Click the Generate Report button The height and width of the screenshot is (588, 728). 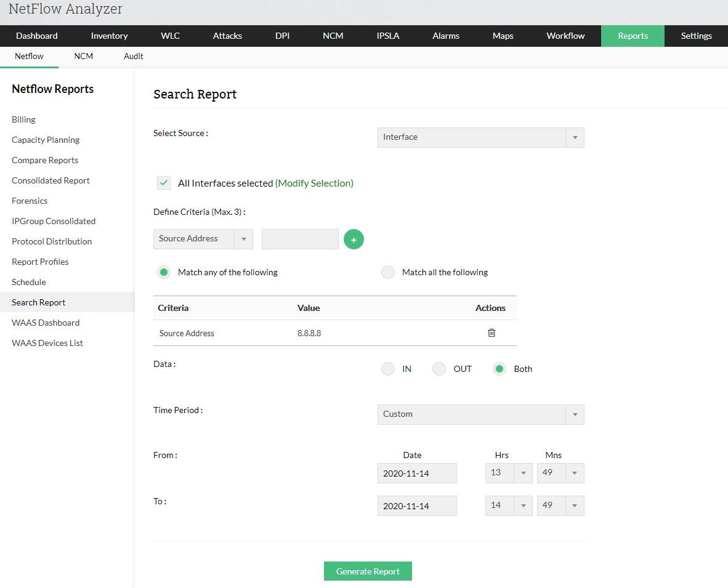pyautogui.click(x=368, y=571)
